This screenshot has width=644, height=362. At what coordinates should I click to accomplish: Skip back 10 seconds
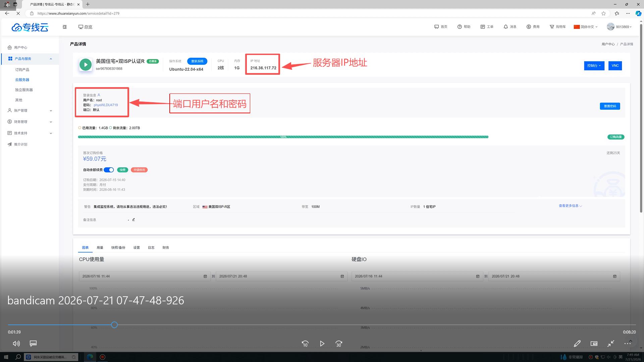(305, 344)
